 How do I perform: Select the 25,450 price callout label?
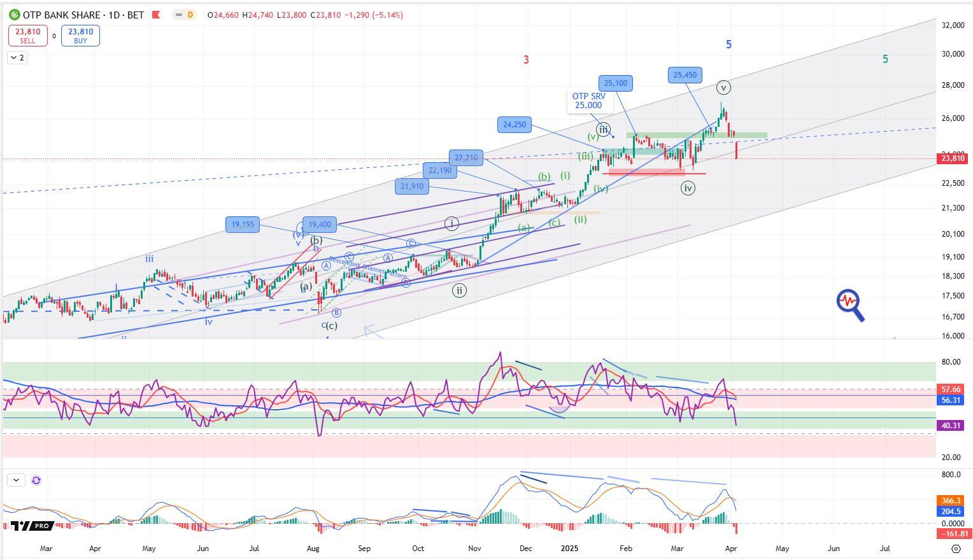[x=685, y=75]
